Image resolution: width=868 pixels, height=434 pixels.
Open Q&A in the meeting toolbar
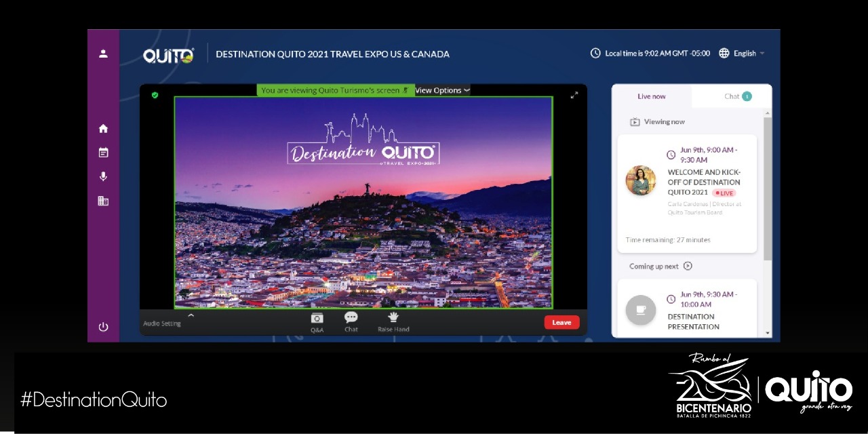coord(317,322)
